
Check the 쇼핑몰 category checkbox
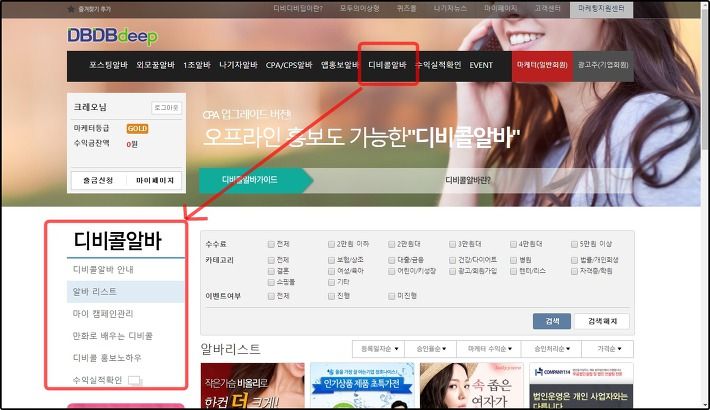tap(271, 282)
